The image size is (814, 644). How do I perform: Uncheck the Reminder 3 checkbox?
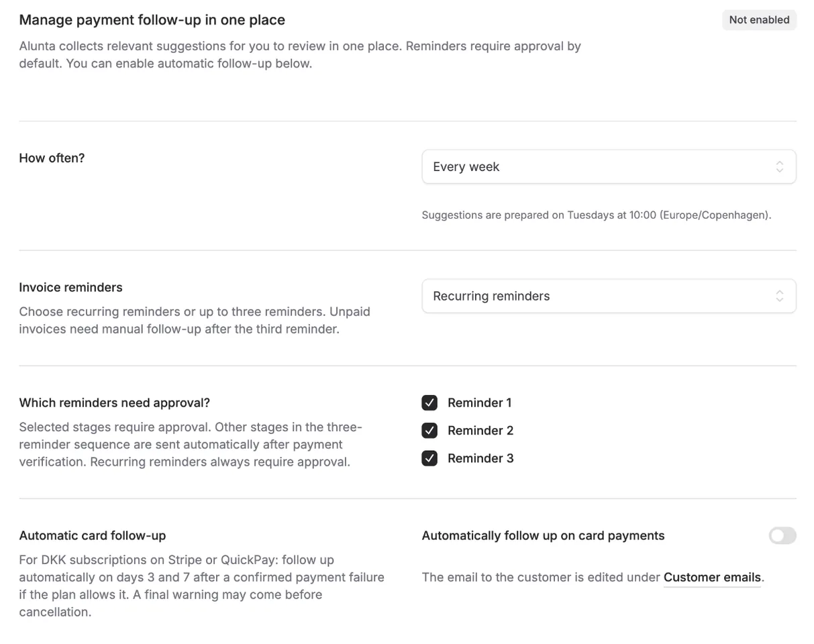click(x=429, y=459)
